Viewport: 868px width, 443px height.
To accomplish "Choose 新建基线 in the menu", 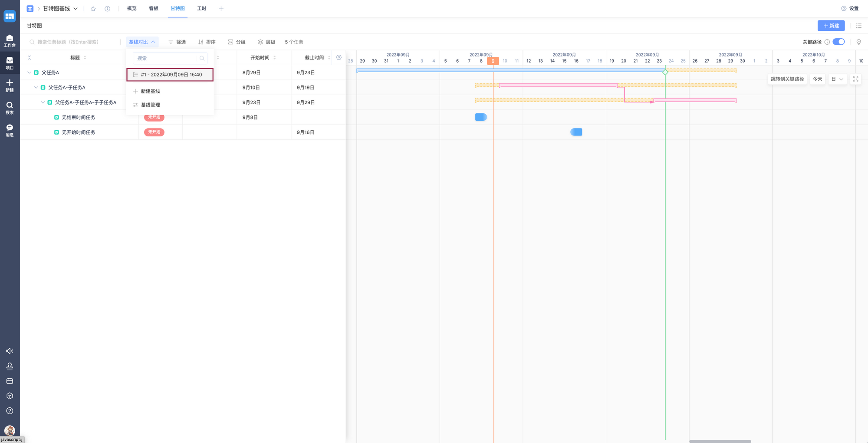I will [x=150, y=91].
